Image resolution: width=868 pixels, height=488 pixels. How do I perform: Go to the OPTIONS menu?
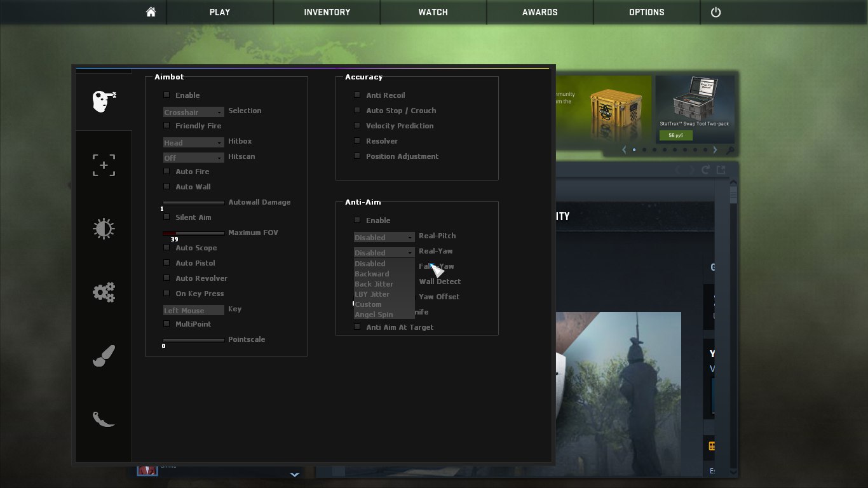[x=646, y=12]
